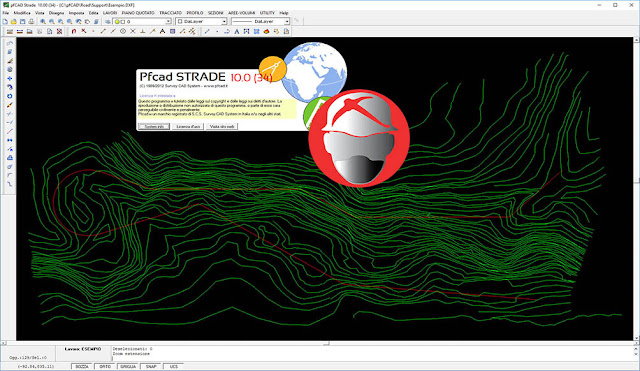
Task: Click the globe tool in left sidebar
Action: pos(9,69)
